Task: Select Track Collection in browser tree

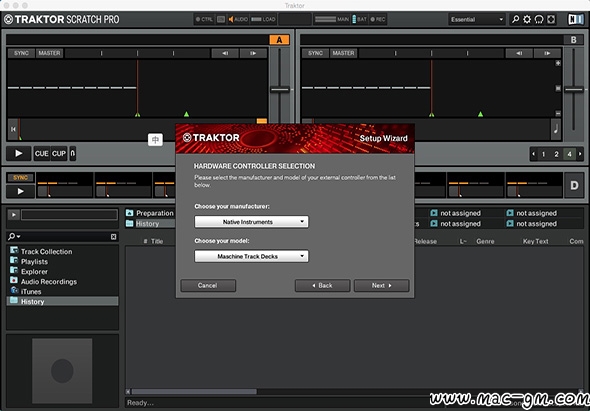Action: [46, 251]
